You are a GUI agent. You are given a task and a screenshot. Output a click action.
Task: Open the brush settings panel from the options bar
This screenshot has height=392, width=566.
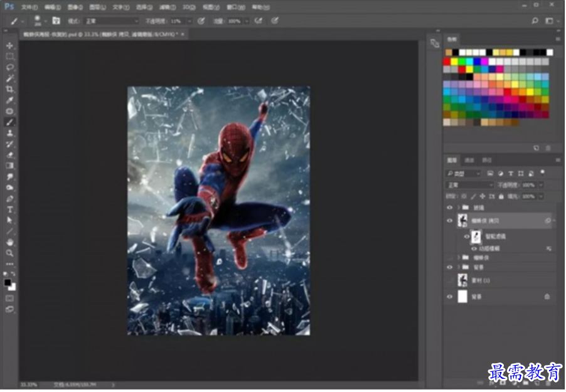pyautogui.click(x=56, y=21)
